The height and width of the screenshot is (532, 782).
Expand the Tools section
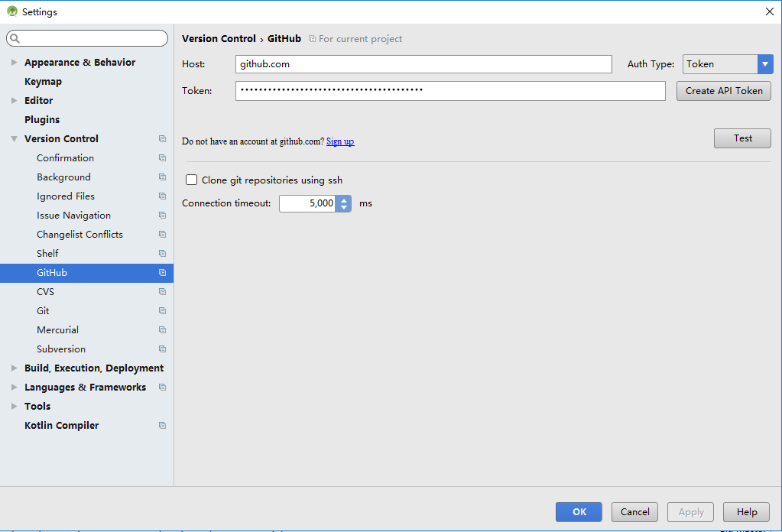14,407
